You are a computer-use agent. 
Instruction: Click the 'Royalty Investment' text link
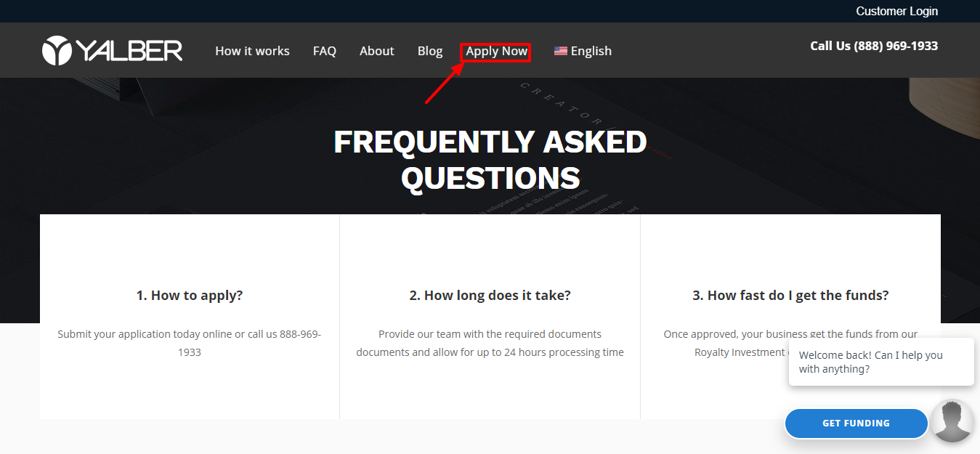tap(740, 352)
